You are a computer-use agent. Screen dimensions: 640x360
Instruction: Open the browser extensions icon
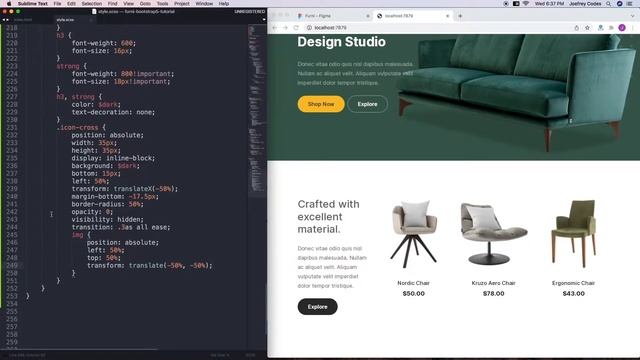(611, 28)
